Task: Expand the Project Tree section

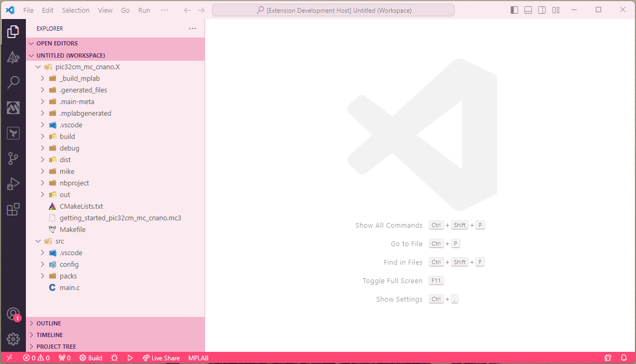Action: 115,347
